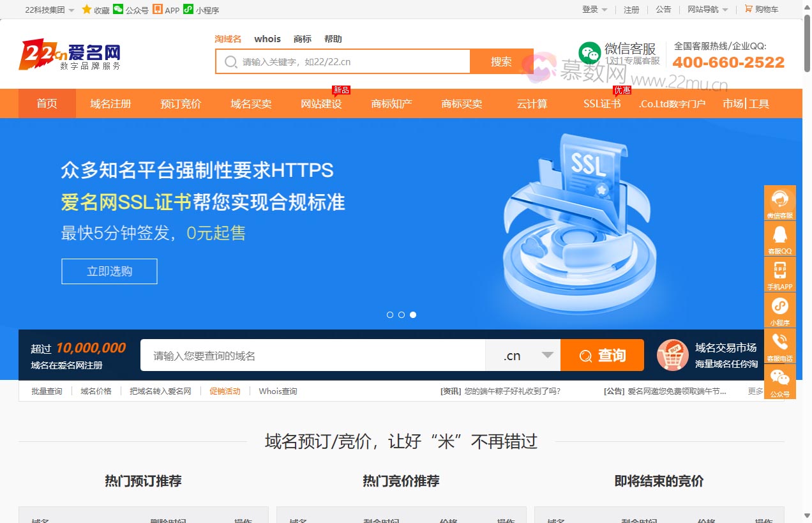Select the second carousel dot indicator
Image resolution: width=812 pixels, height=523 pixels.
pyautogui.click(x=402, y=315)
